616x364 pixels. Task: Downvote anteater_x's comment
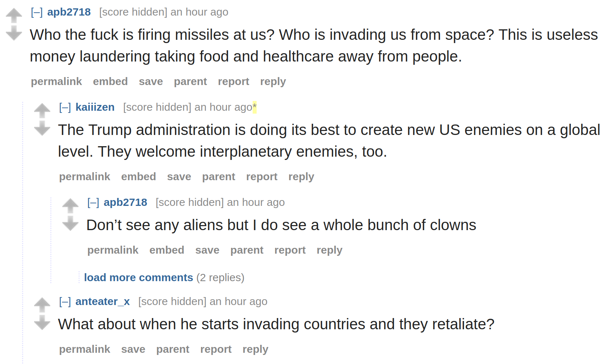coord(42,322)
